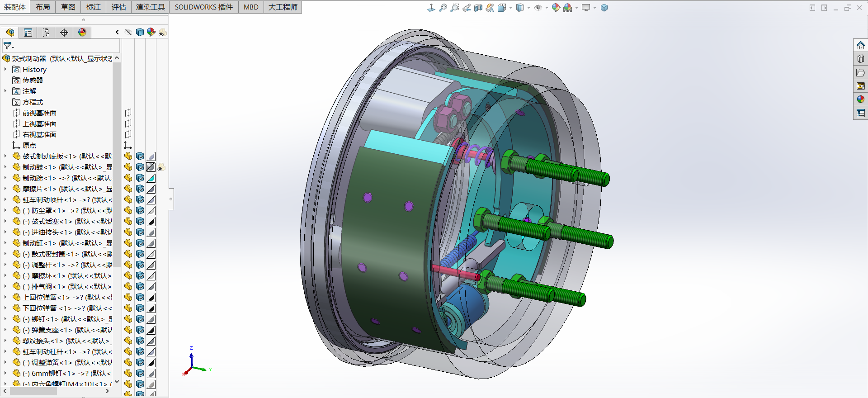Open Hide/Show Items dropdown arrow

[547, 8]
